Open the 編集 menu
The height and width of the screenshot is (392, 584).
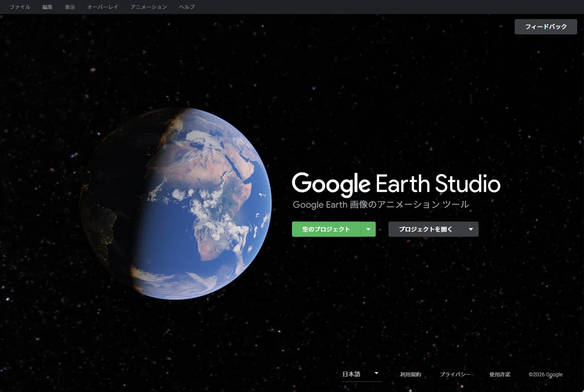point(48,7)
